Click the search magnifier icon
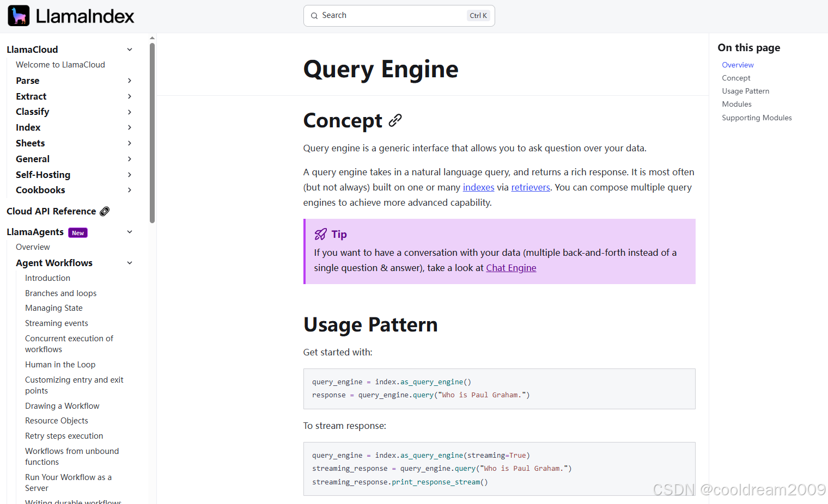This screenshot has width=828, height=504. [x=314, y=16]
